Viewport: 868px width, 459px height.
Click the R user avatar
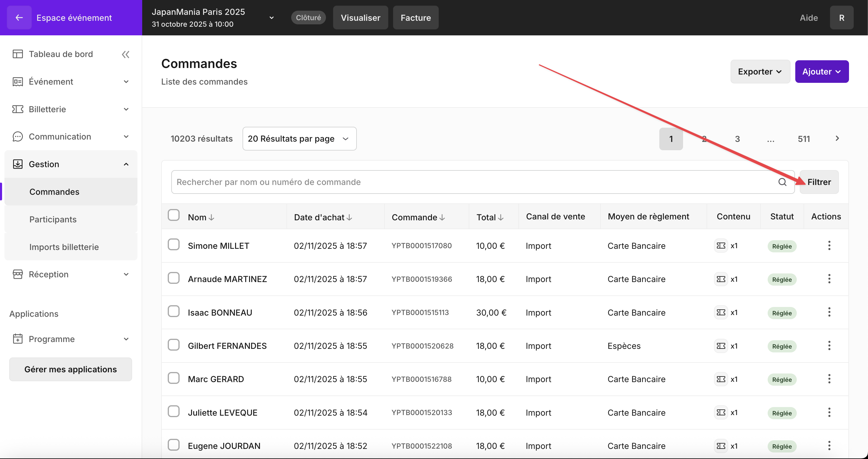(841, 18)
